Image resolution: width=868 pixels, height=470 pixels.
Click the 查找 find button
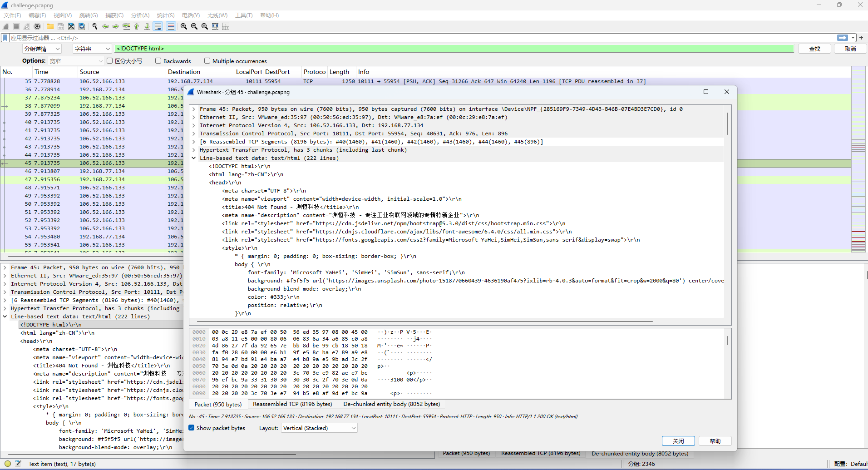click(x=814, y=49)
